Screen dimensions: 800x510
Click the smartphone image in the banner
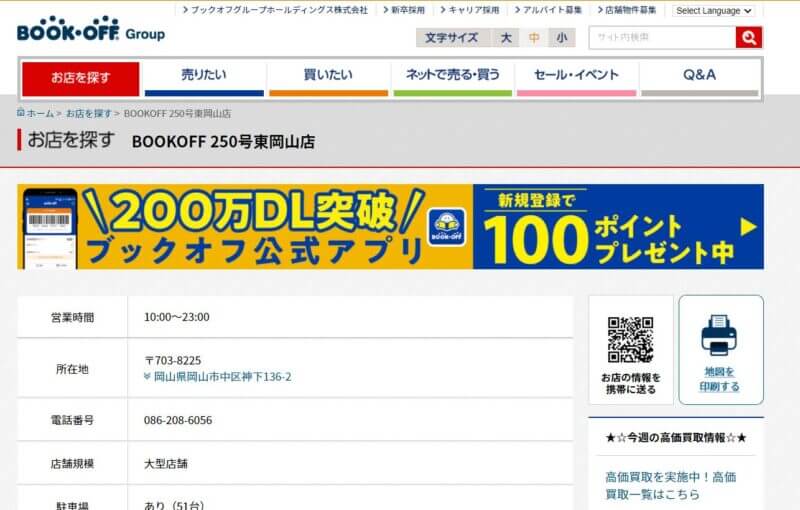point(49,228)
